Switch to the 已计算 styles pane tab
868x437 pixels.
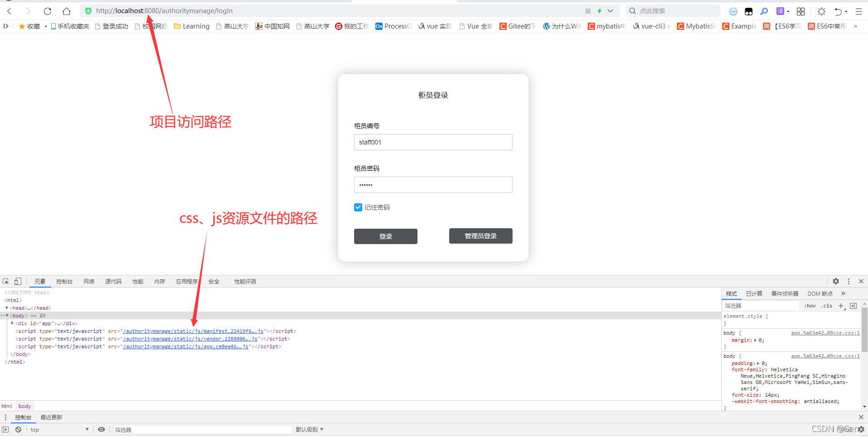tap(754, 294)
